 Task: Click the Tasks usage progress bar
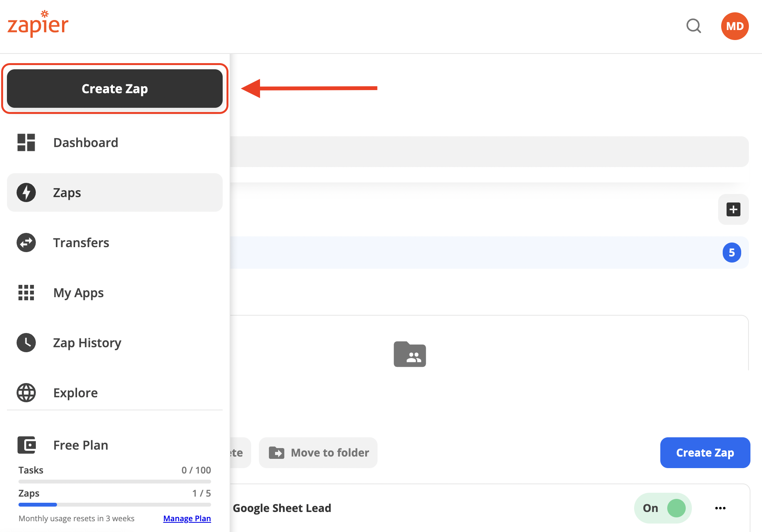click(x=115, y=482)
